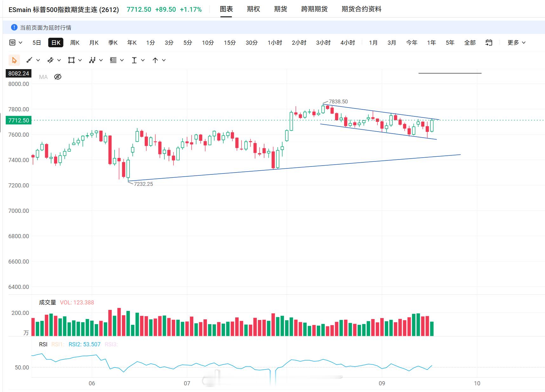The image size is (545, 392).
Task: Switch to the 期权 tab
Action: (x=253, y=9)
